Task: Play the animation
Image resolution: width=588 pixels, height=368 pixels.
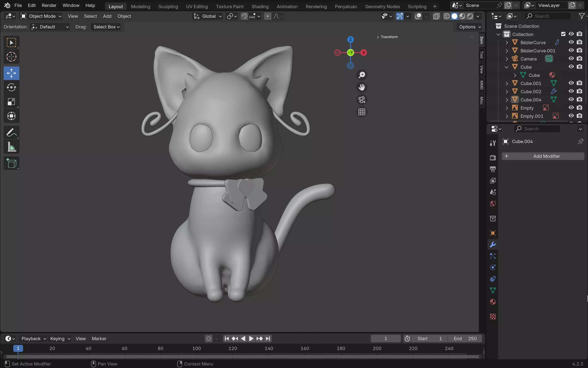Action: (x=251, y=339)
